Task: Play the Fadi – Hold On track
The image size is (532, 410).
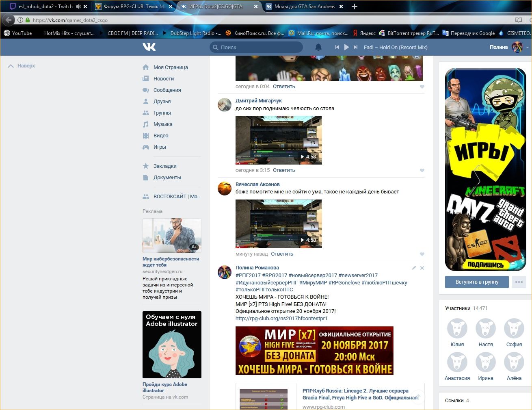Action: pyautogui.click(x=346, y=47)
